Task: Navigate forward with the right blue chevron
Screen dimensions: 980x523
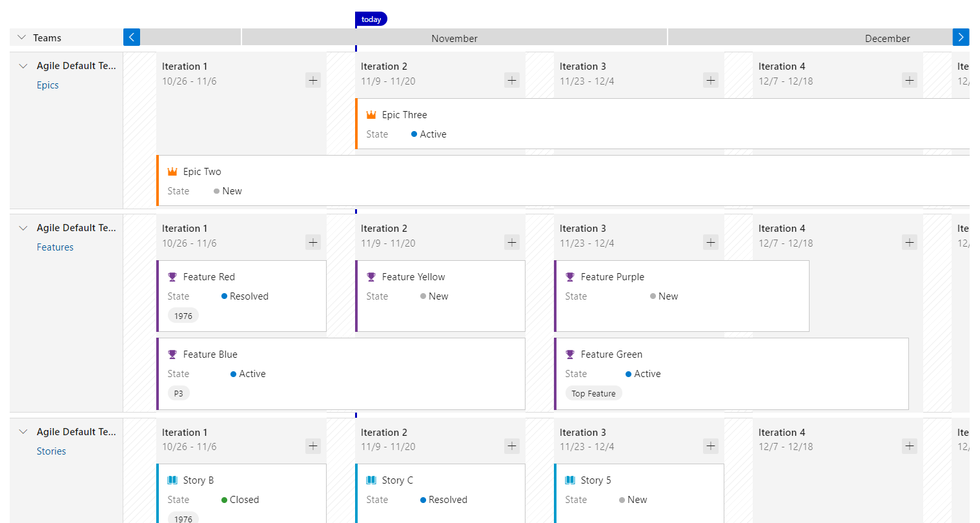Action: pyautogui.click(x=961, y=37)
